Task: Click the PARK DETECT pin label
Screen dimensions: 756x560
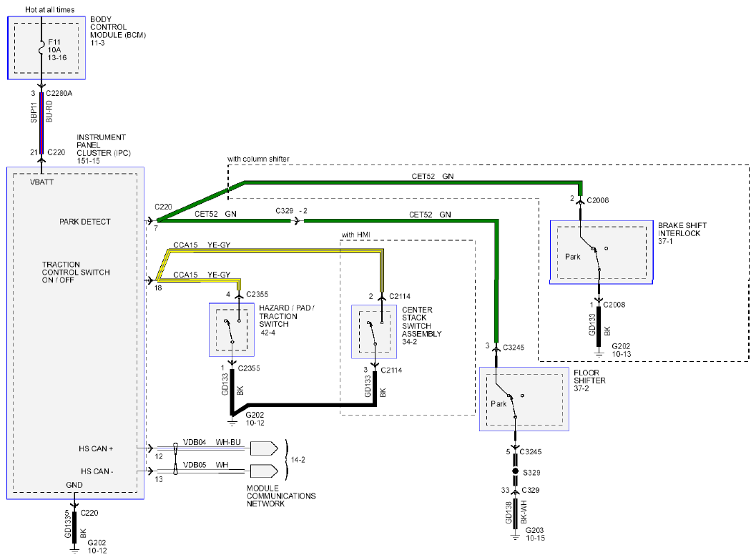Action: tap(85, 222)
